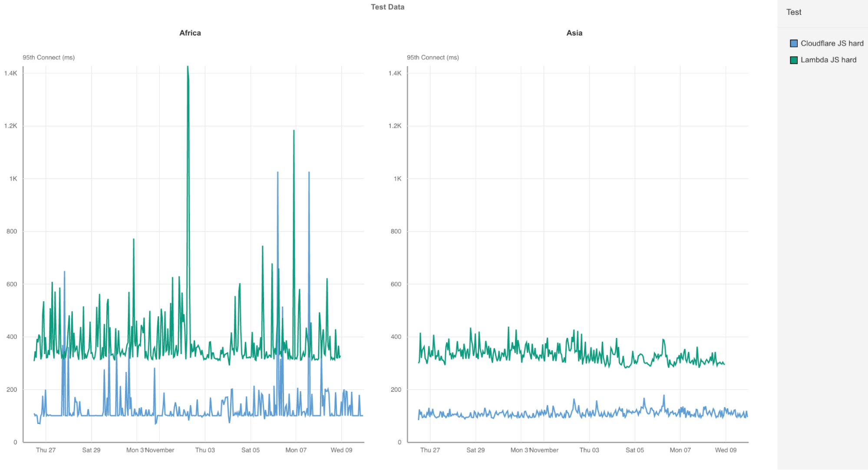Viewport: 868px width, 470px height.
Task: Toggle the Lambda JS hard series label
Action: (x=828, y=60)
